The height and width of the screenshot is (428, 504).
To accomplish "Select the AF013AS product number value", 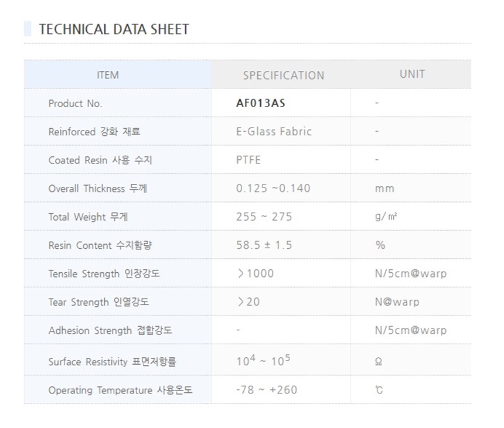I will coord(261,104).
